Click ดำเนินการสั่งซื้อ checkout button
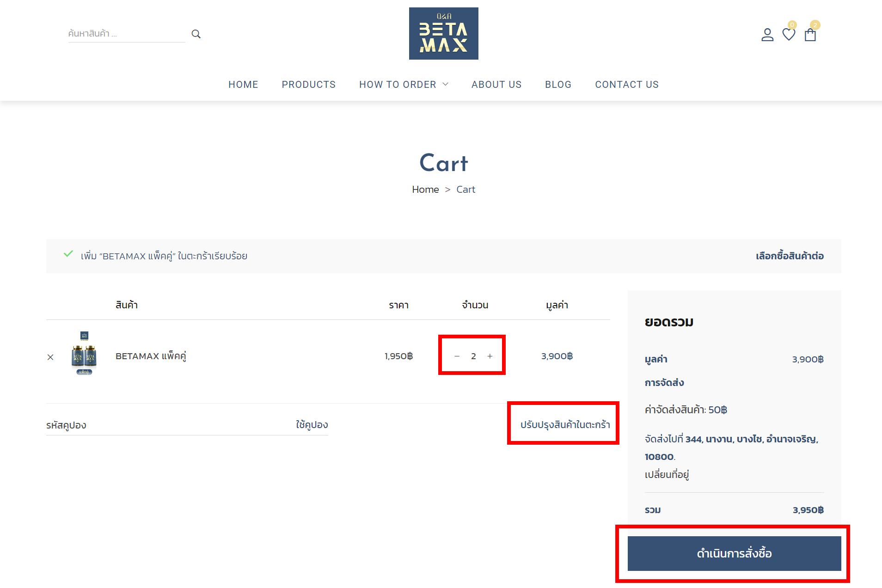The width and height of the screenshot is (882, 588). [734, 553]
